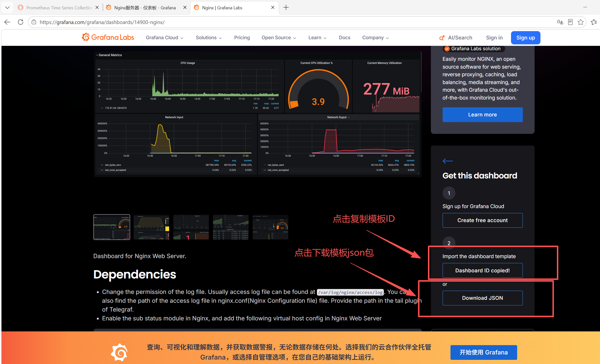600x364 pixels.
Task: Minimize the browser window
Action: coord(585,7)
